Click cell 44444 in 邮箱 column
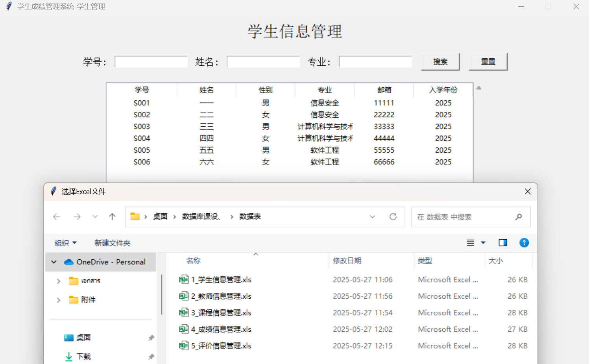 tap(384, 139)
